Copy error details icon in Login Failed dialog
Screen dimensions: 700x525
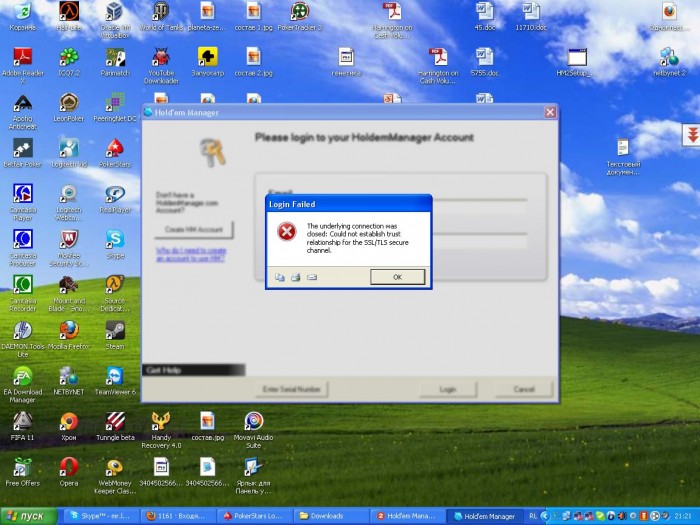pos(279,277)
